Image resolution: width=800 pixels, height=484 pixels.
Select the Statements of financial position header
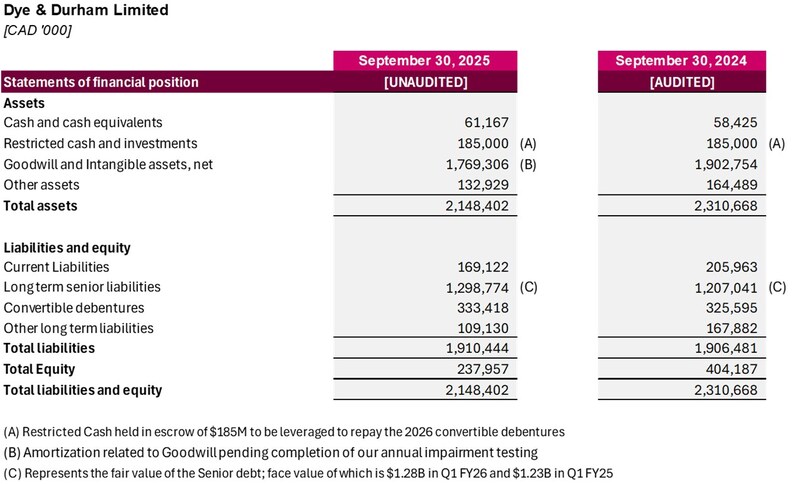coord(101,82)
